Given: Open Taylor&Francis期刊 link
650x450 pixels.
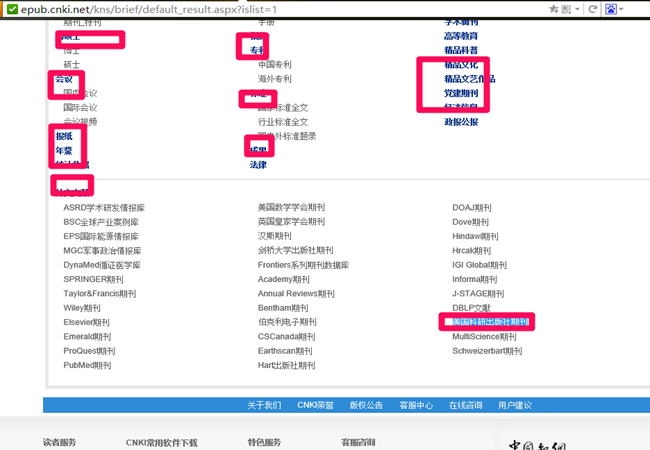Looking at the screenshot, I should click(x=99, y=293).
